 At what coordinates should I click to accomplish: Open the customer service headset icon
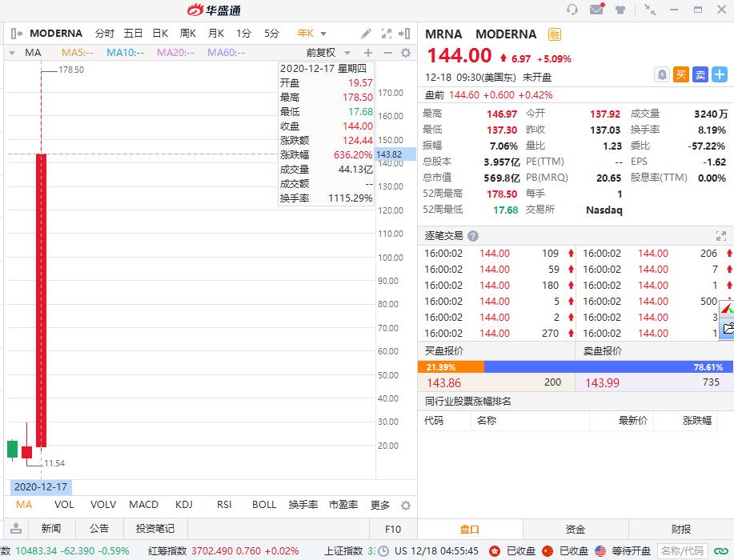[572, 10]
